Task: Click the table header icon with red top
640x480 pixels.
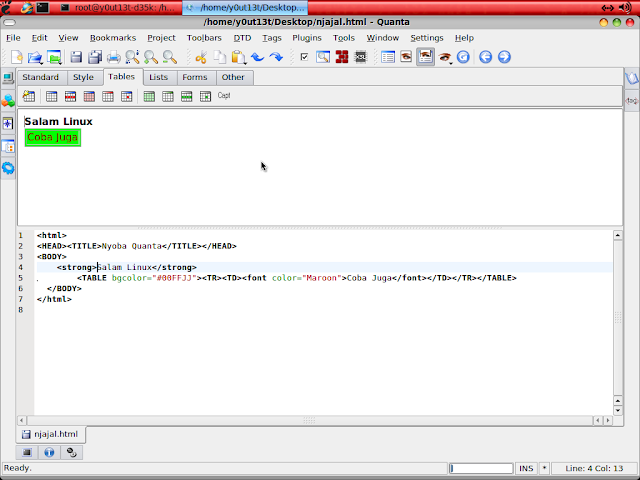Action: click(108, 96)
